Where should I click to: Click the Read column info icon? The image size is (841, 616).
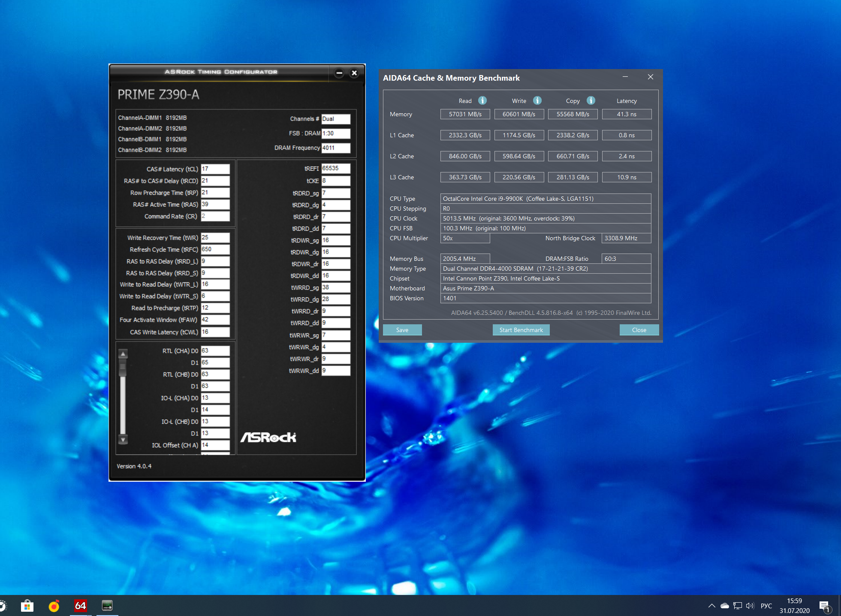(482, 100)
